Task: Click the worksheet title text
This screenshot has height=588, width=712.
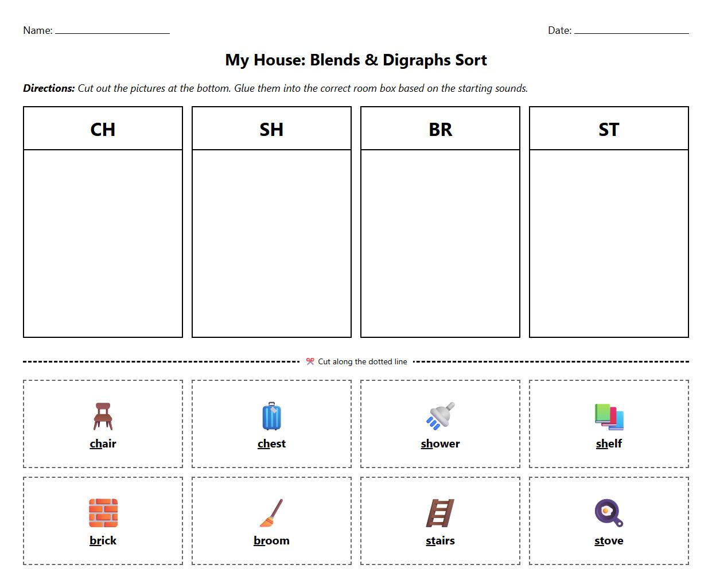Action: 356,60
